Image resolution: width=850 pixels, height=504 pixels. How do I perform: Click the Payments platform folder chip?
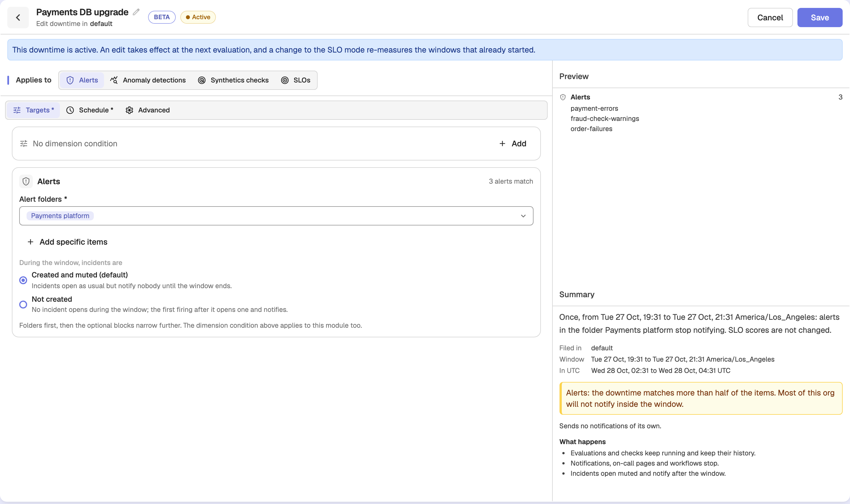tap(60, 216)
